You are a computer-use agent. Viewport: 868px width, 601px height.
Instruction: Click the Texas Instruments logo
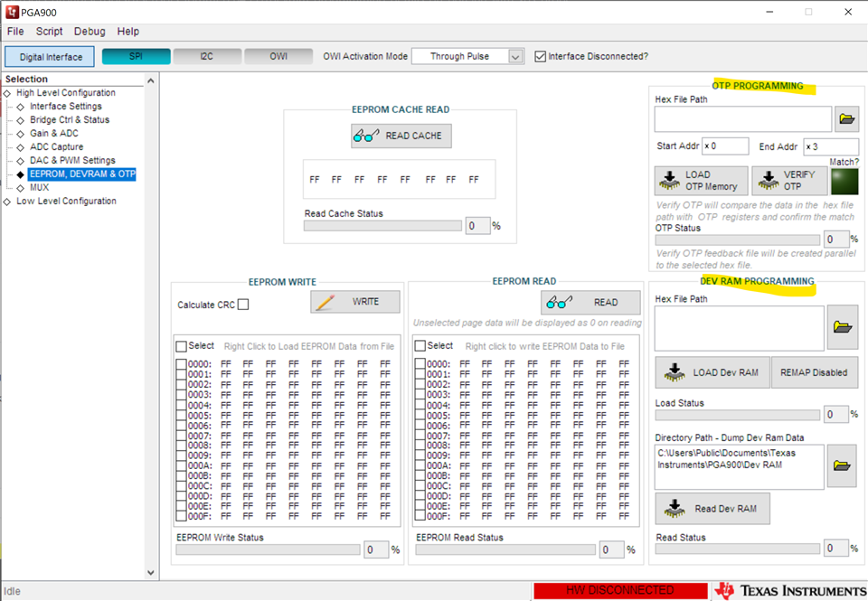[x=790, y=590]
